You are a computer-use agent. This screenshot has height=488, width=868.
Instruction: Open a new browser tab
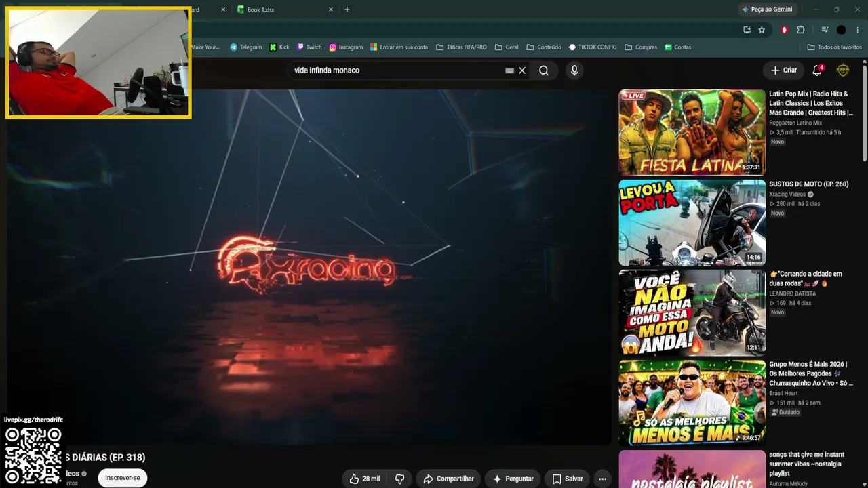click(x=347, y=9)
